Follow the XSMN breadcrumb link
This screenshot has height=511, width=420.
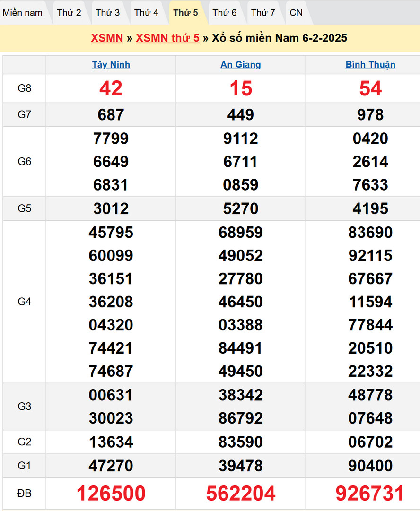pyautogui.click(x=107, y=38)
